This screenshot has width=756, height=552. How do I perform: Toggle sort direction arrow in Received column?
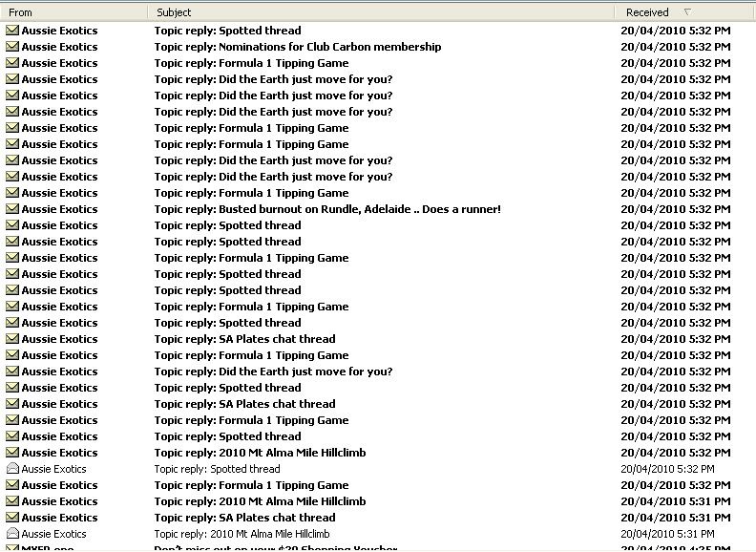(687, 12)
